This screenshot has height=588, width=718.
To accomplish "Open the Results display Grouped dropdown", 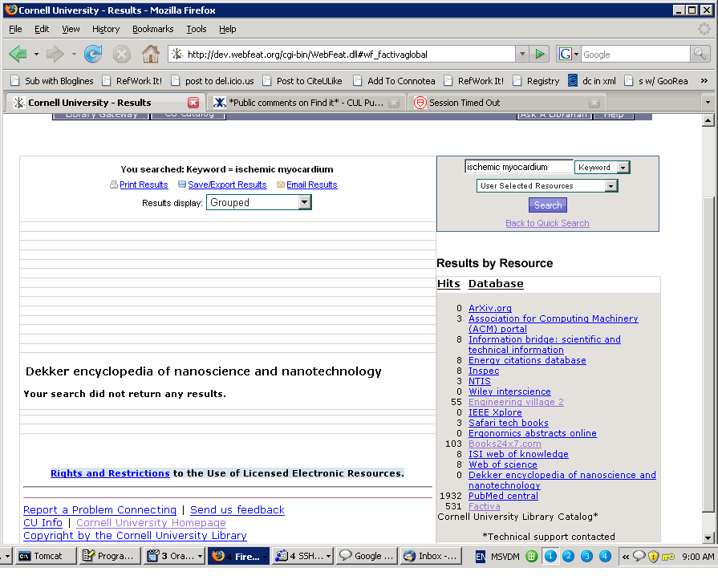I will 305,202.
